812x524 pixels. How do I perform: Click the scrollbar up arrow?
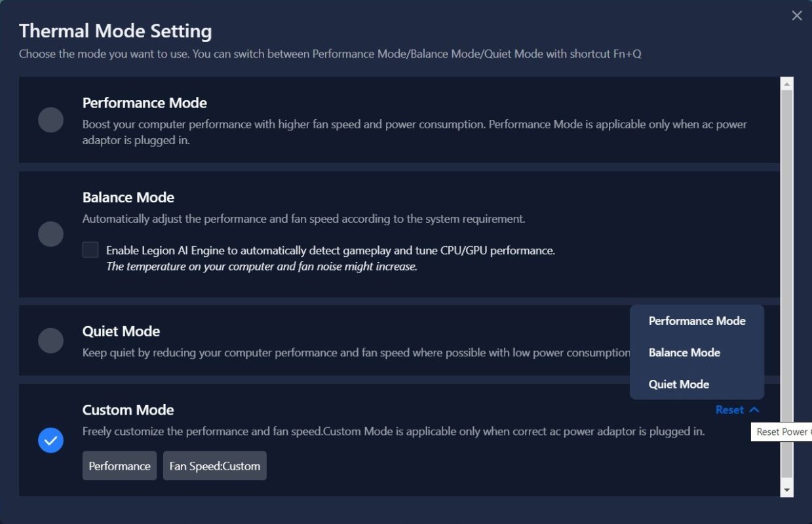point(787,83)
